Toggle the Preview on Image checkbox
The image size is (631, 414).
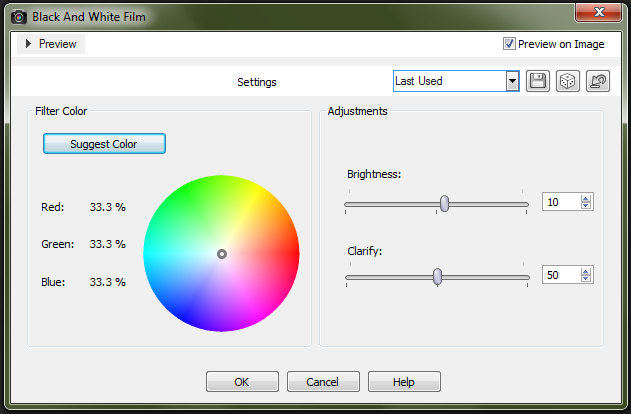pyautogui.click(x=509, y=43)
